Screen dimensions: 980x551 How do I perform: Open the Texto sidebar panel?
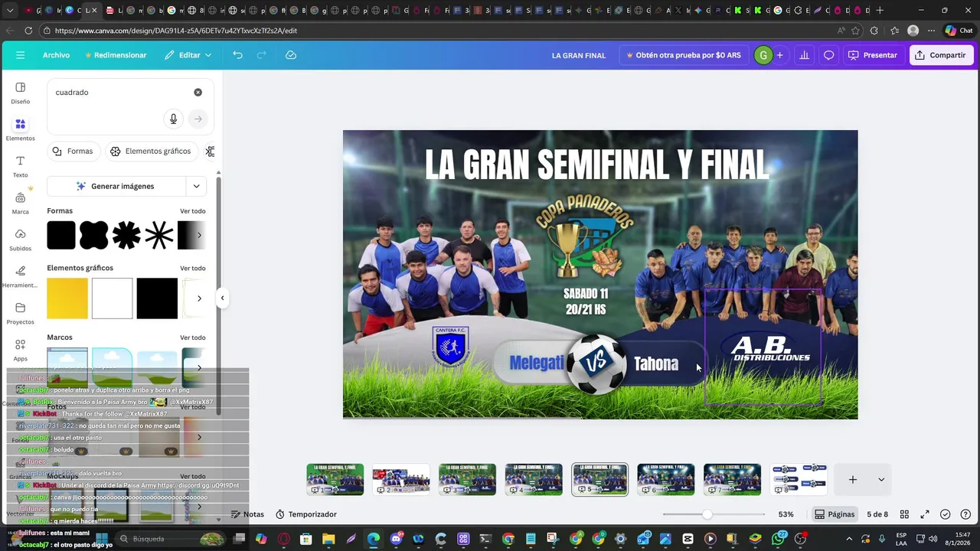click(20, 166)
